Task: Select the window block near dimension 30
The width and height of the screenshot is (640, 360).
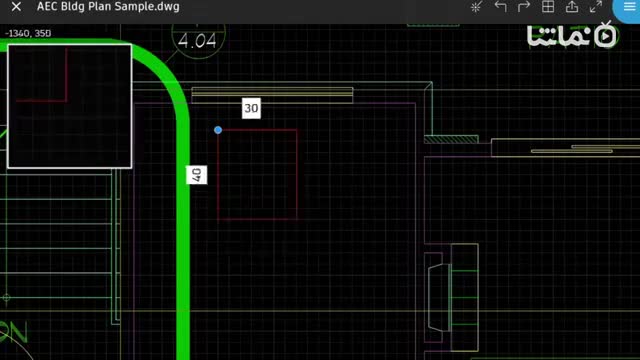Action: point(272,95)
